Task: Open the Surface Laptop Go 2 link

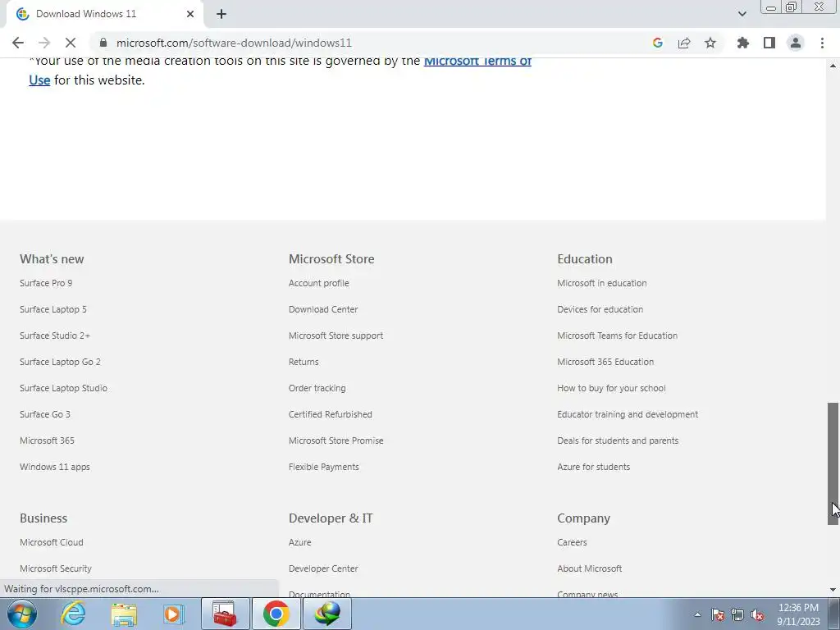Action: point(60,362)
